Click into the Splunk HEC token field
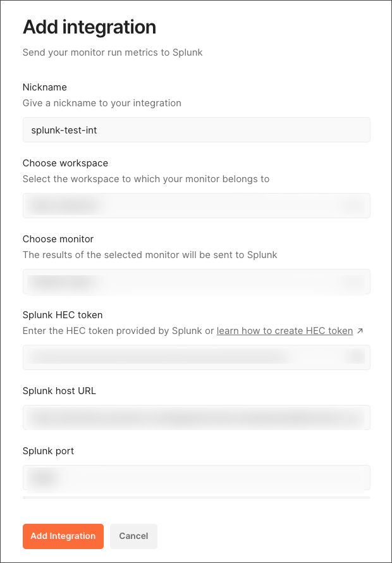The image size is (392, 563). (197, 357)
